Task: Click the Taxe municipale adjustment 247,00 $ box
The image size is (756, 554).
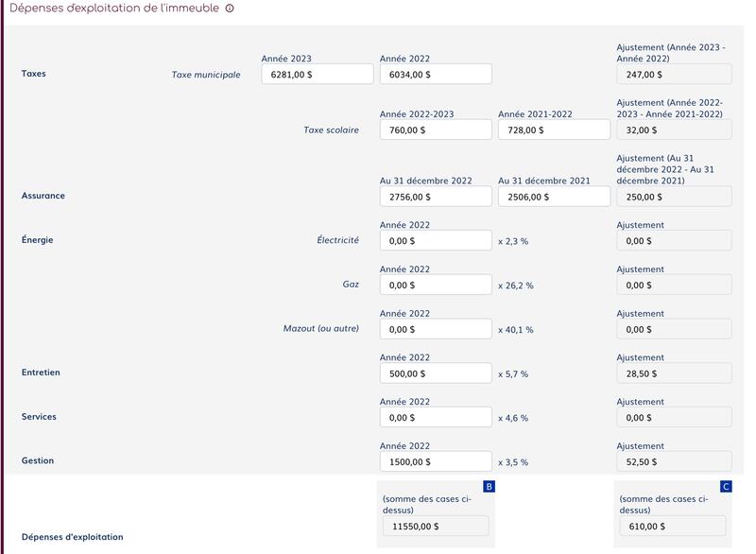Action: pos(673,74)
